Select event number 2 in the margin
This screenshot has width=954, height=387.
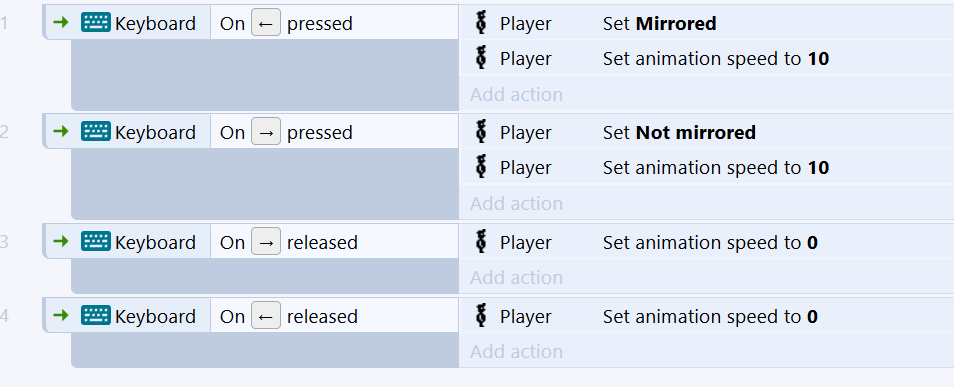point(4,132)
